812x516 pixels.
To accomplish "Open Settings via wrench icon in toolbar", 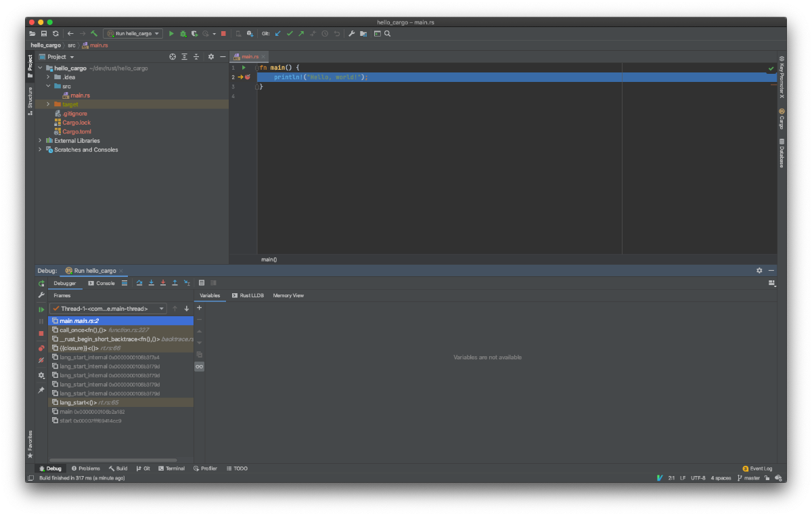I will (352, 33).
